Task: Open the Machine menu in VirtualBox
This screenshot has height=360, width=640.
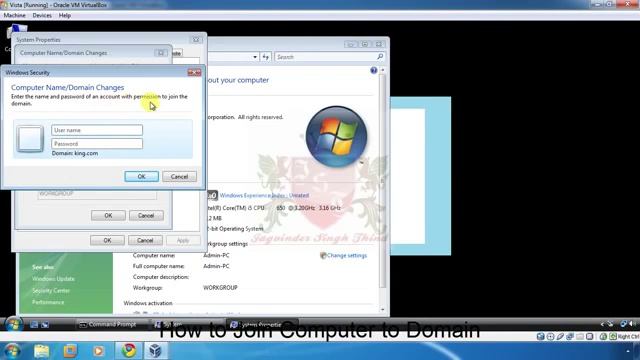Action: (x=14, y=16)
